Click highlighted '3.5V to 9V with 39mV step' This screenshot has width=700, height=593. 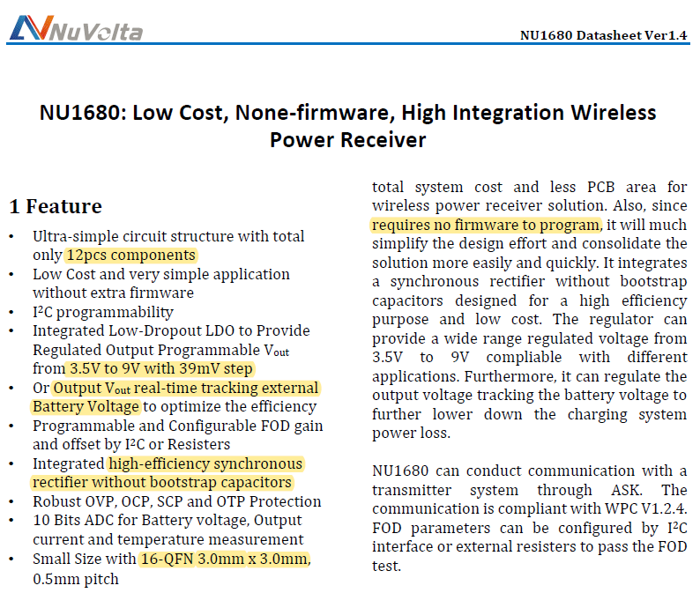click(160, 368)
